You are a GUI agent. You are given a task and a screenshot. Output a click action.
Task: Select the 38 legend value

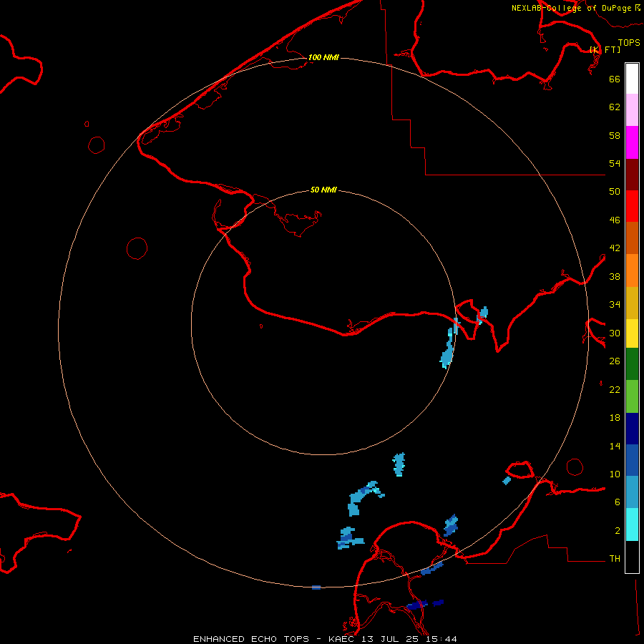coord(615,276)
